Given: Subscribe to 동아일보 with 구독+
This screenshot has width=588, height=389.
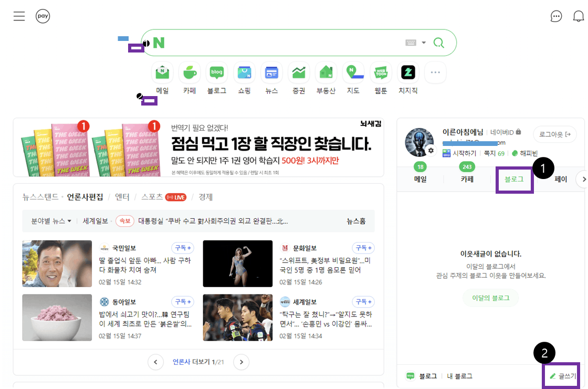Looking at the screenshot, I should pos(183,302).
